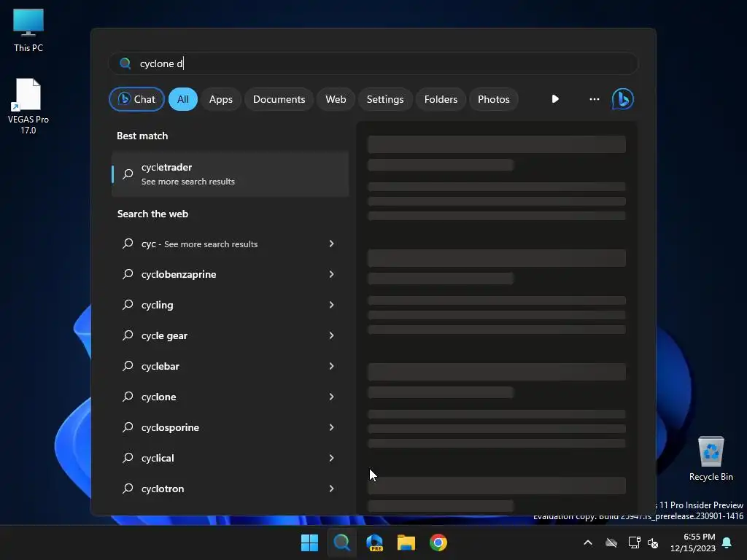Open notifications bell icon
The width and height of the screenshot is (747, 560).
[x=727, y=542]
